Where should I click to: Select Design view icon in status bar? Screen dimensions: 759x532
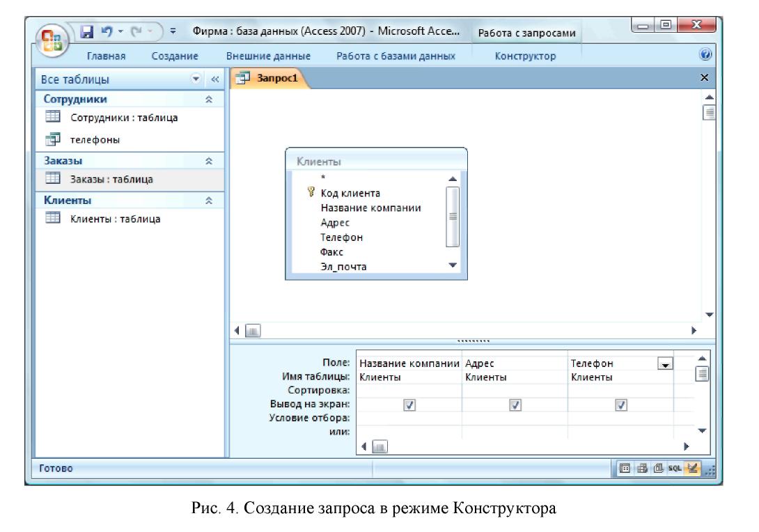point(692,468)
